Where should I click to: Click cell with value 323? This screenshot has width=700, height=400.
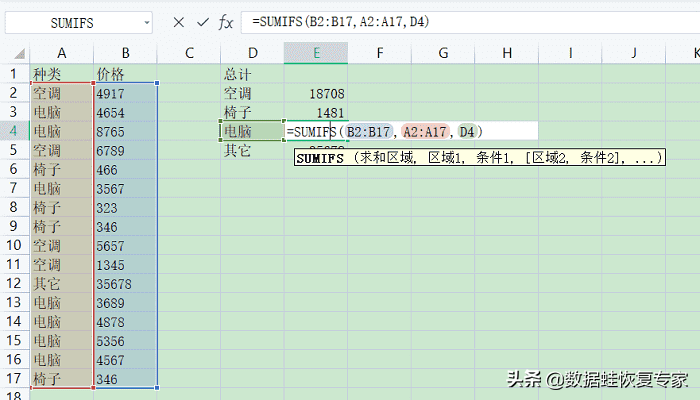(x=125, y=207)
